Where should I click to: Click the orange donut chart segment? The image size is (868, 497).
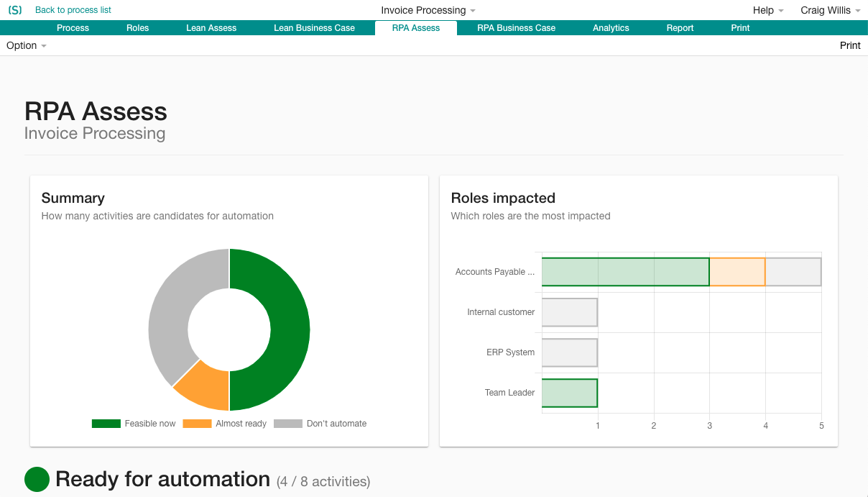(x=206, y=386)
